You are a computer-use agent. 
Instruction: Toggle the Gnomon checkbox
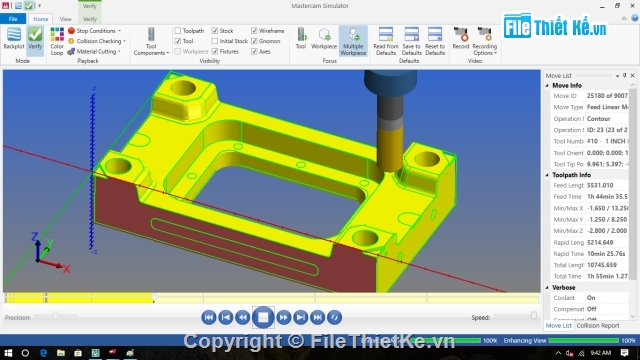point(254,41)
